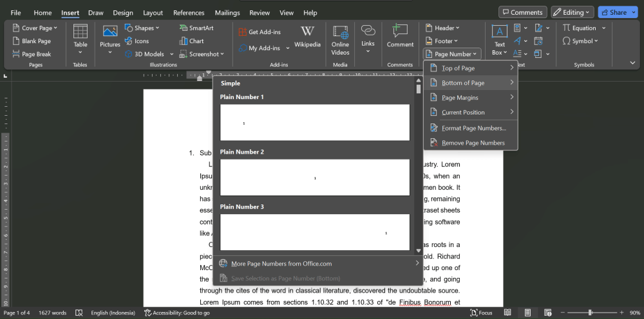Expand the Header dropdown
Image resolution: width=644 pixels, height=319 pixels.
click(x=442, y=28)
